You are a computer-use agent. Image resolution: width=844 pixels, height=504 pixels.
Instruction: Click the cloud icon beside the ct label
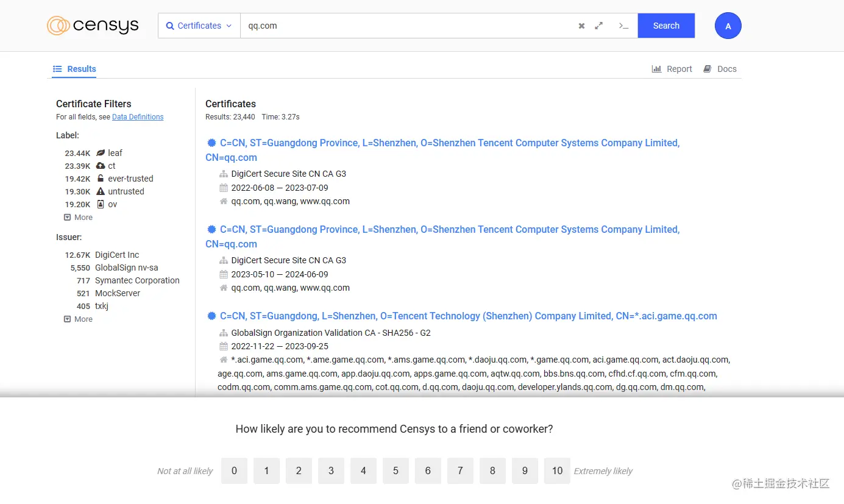[101, 166]
